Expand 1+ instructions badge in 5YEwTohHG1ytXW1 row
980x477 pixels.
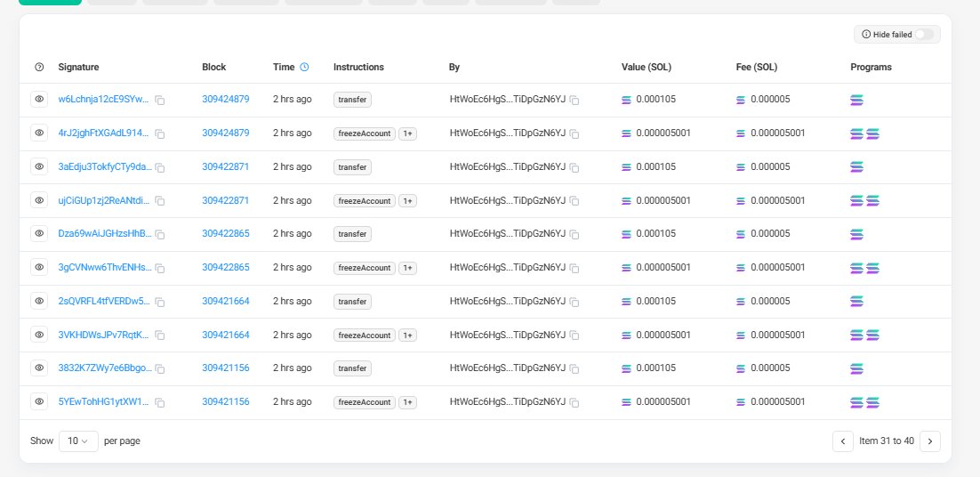click(x=407, y=402)
